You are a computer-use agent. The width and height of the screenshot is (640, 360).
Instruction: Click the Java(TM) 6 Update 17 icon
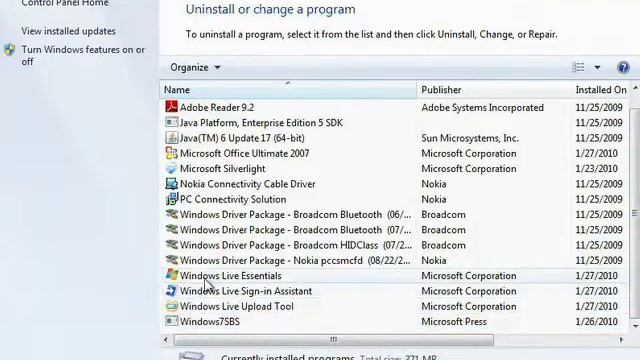pos(171,138)
